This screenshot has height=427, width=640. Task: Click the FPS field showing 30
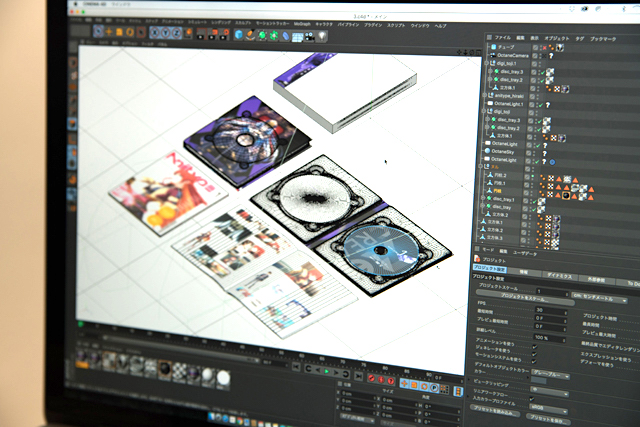click(x=551, y=310)
